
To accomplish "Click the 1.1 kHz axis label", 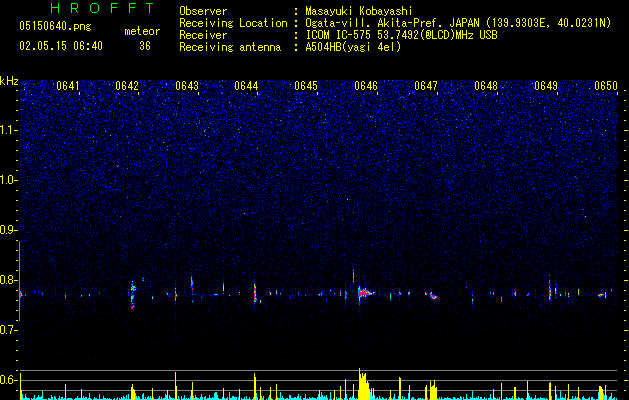I will (x=9, y=130).
